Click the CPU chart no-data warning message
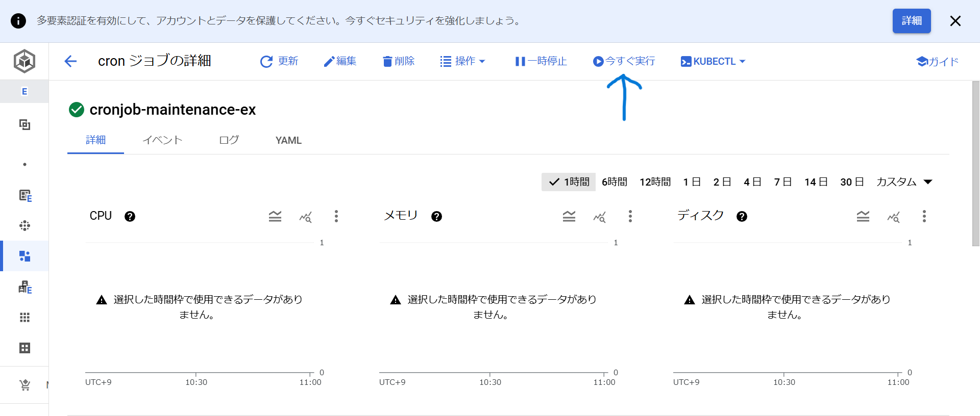The image size is (980, 416). [x=200, y=307]
